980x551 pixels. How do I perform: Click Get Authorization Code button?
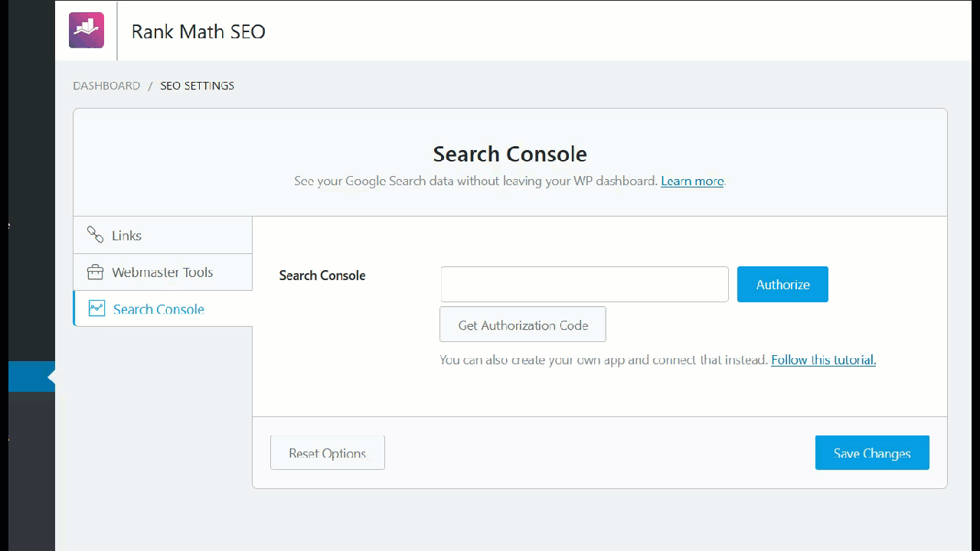coord(523,324)
